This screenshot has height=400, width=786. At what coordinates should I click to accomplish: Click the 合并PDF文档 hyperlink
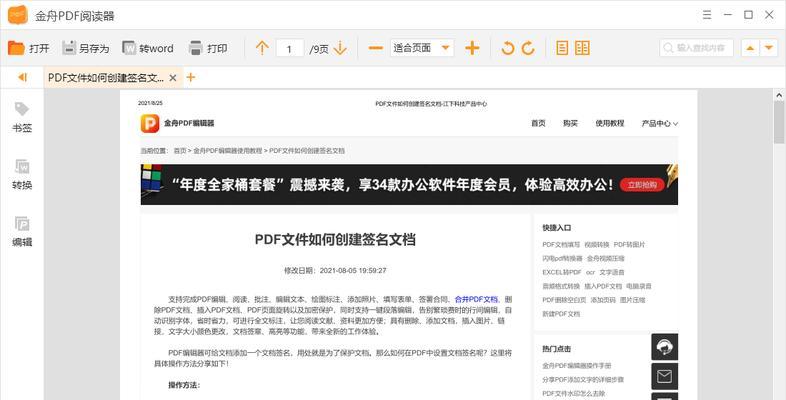pyautogui.click(x=476, y=299)
